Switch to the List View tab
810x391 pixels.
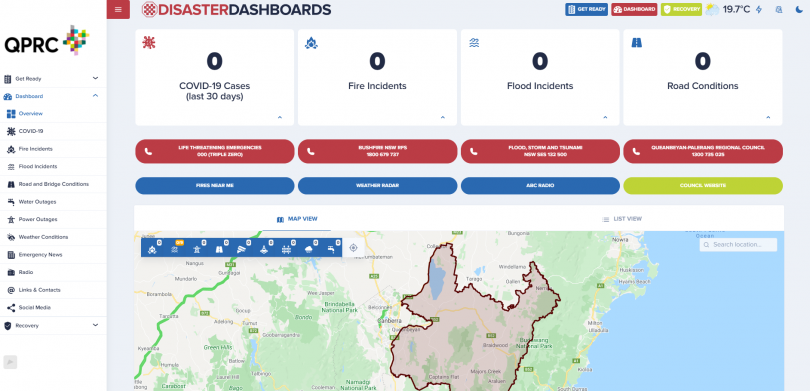[x=622, y=219]
